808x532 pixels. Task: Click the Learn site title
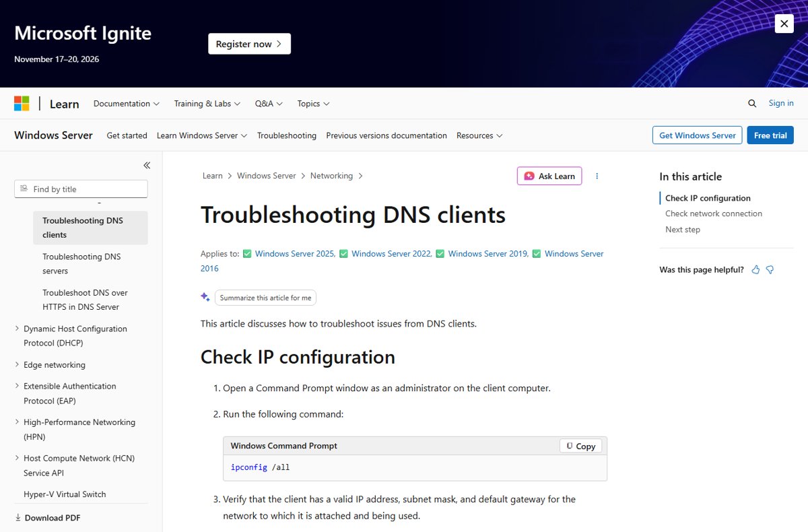coord(65,104)
